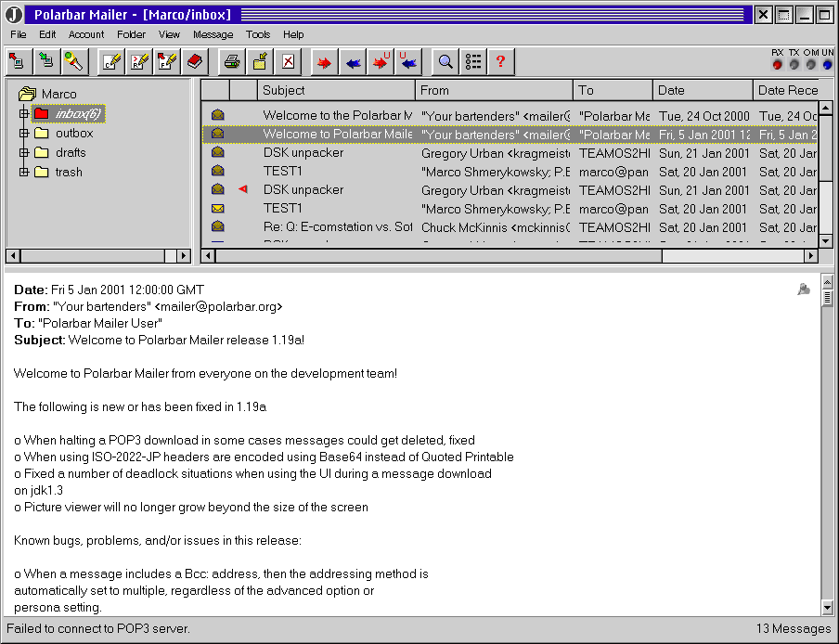Open the Folder menu
The width and height of the screenshot is (839, 644).
[131, 34]
